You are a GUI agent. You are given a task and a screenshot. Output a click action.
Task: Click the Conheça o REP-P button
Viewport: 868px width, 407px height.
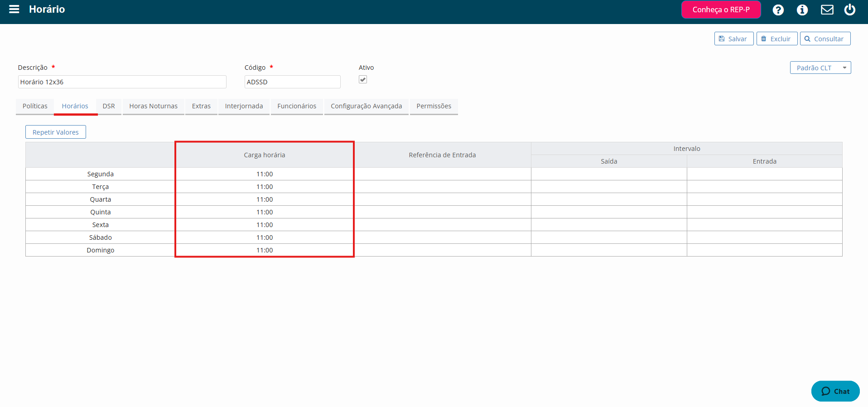721,10
